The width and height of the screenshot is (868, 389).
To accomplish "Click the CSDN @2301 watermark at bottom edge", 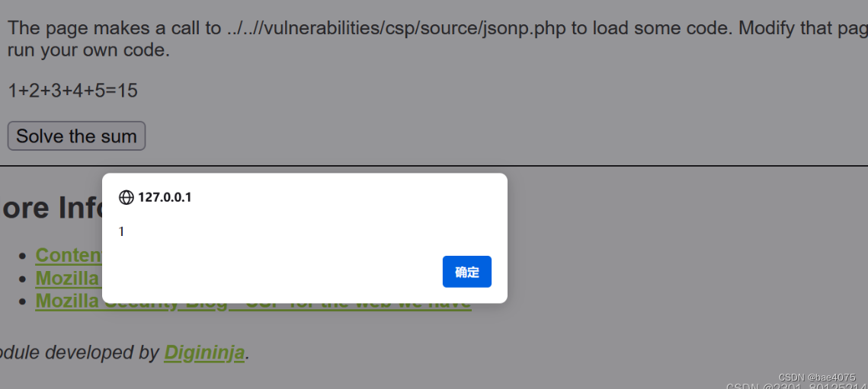I will pos(796,386).
